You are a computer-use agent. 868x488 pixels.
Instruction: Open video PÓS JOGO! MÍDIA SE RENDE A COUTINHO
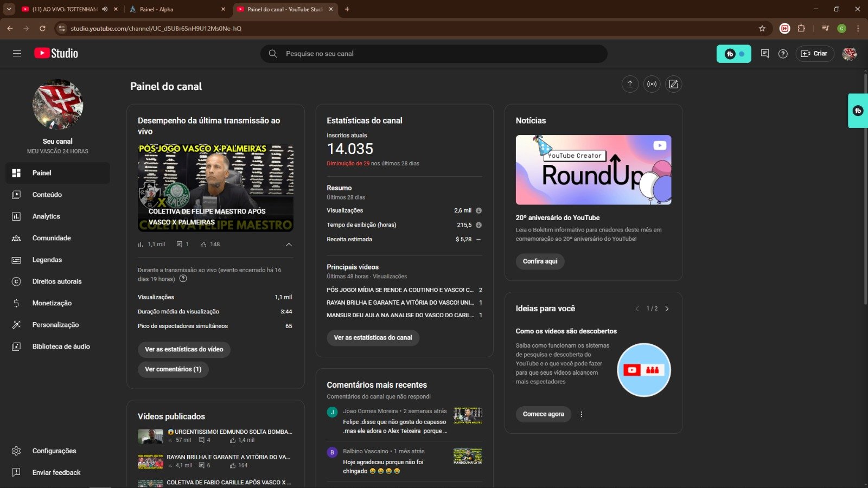click(400, 290)
